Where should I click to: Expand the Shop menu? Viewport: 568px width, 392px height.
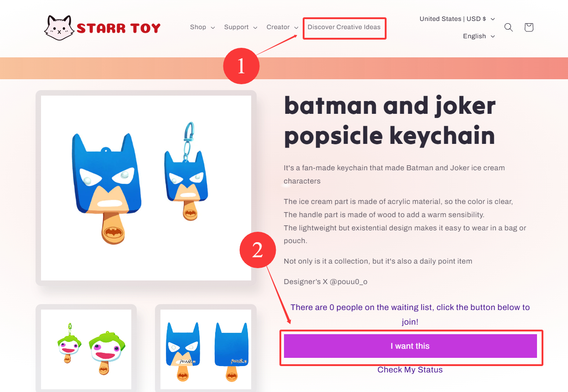(x=202, y=27)
